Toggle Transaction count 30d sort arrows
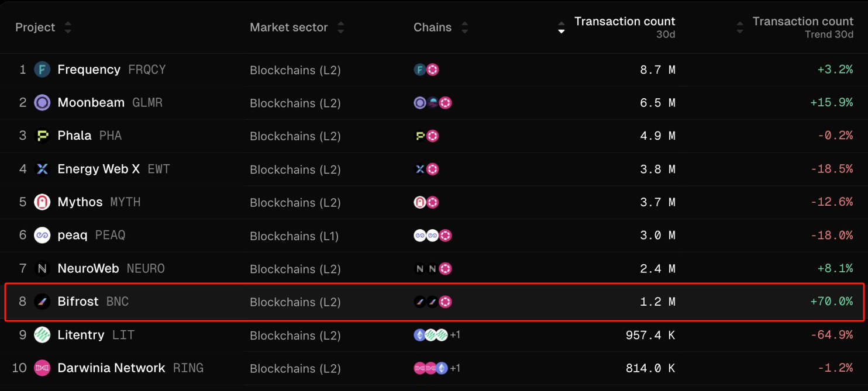 561,27
